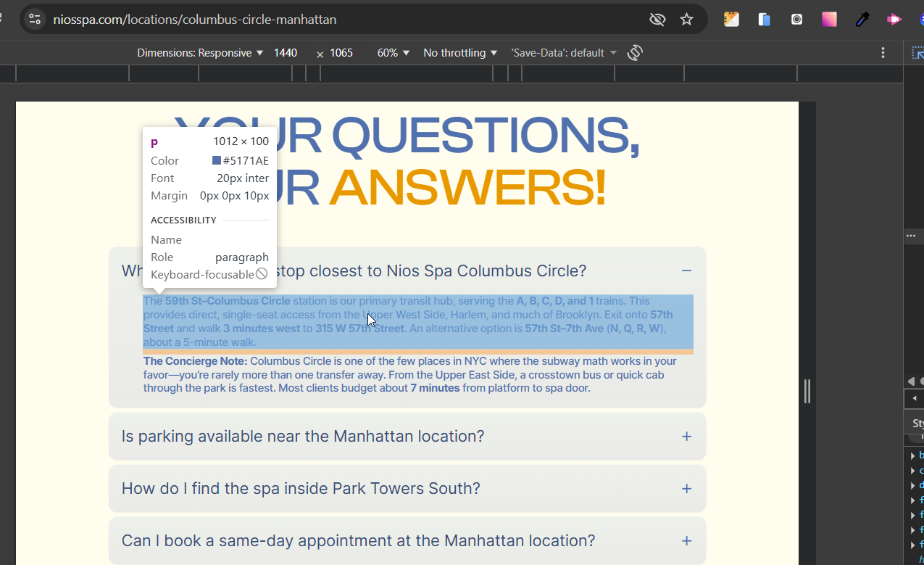This screenshot has height=565, width=924.
Task: Open the 60% zoom dropdown
Action: pyautogui.click(x=394, y=53)
